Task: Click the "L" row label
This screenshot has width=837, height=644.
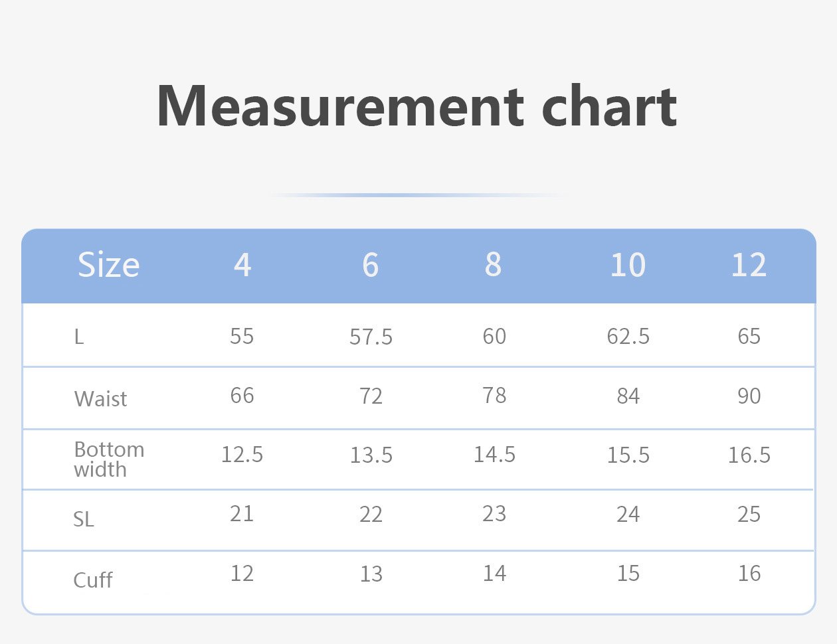Action: (x=79, y=337)
